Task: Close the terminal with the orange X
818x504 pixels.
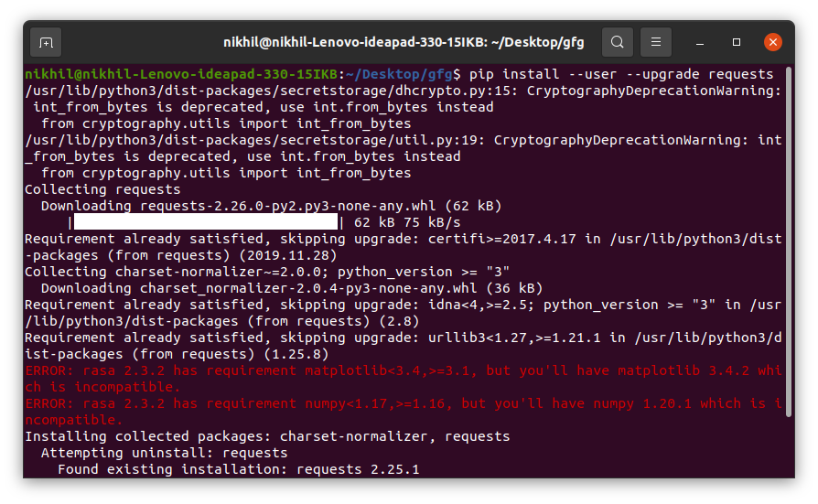Action: (772, 42)
